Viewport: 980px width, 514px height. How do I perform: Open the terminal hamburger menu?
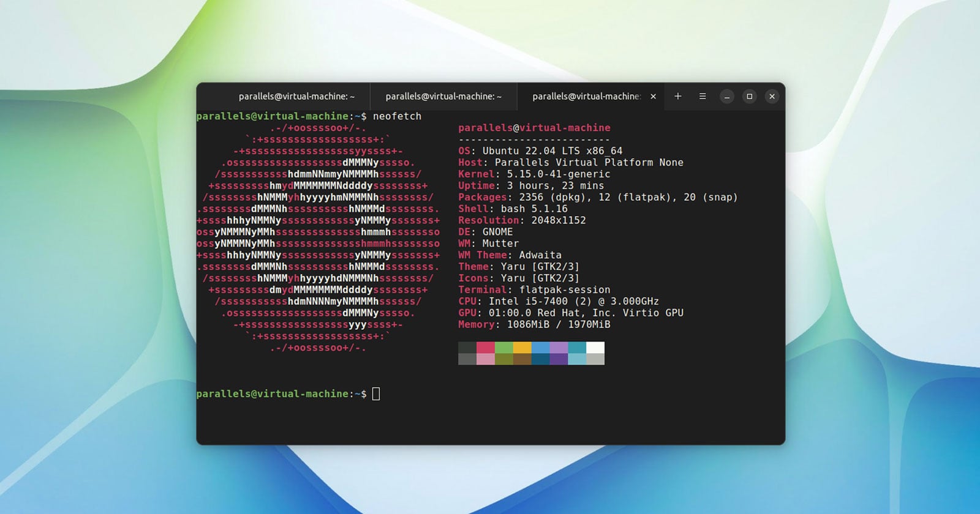point(703,97)
